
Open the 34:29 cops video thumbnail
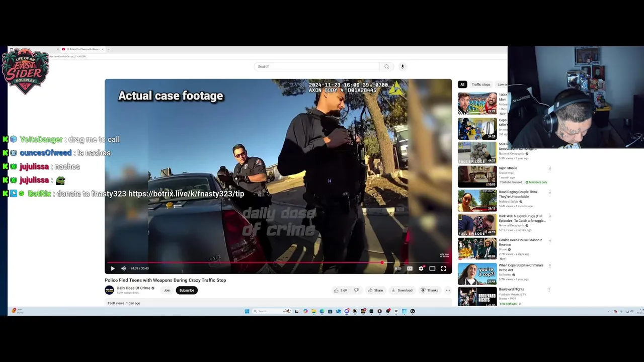click(x=477, y=128)
